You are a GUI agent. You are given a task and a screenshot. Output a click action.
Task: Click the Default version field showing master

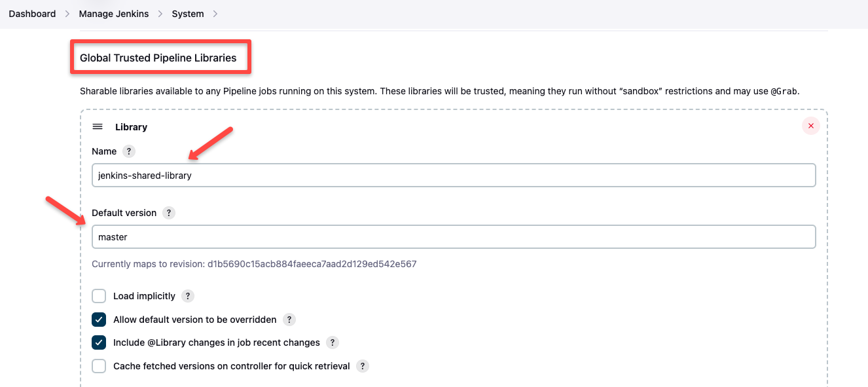(x=454, y=236)
